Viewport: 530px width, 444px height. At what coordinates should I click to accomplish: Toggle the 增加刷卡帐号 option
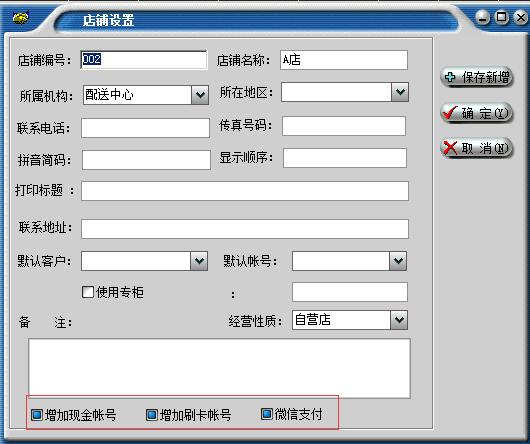coord(152,415)
